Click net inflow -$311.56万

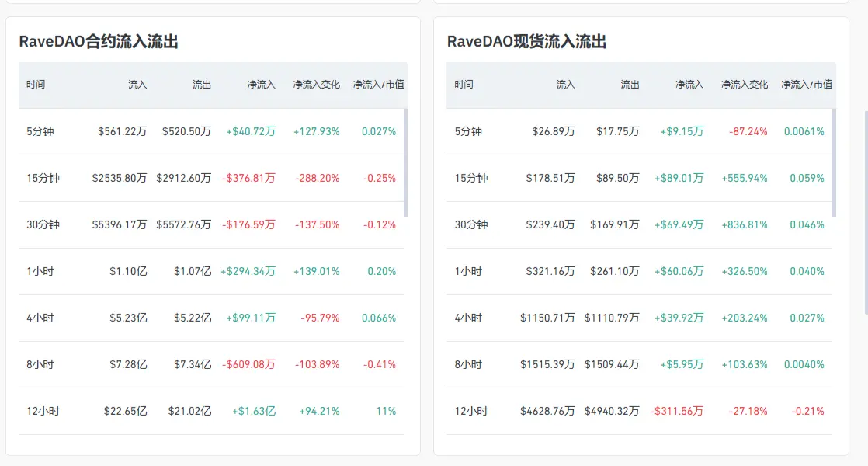click(677, 411)
